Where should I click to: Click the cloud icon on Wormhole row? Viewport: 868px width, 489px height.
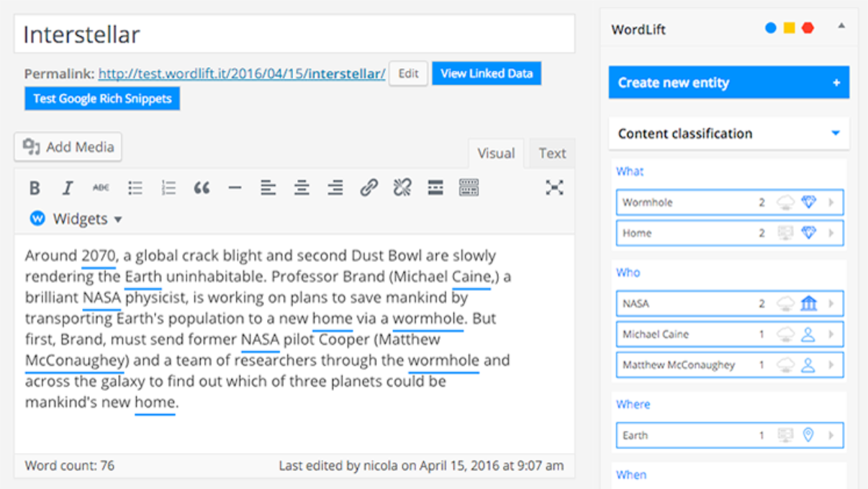(785, 202)
